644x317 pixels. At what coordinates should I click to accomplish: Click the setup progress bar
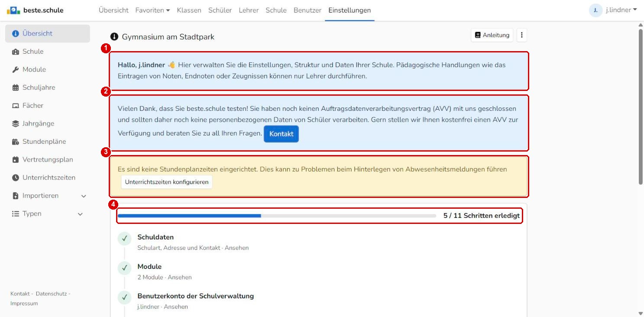(277, 216)
